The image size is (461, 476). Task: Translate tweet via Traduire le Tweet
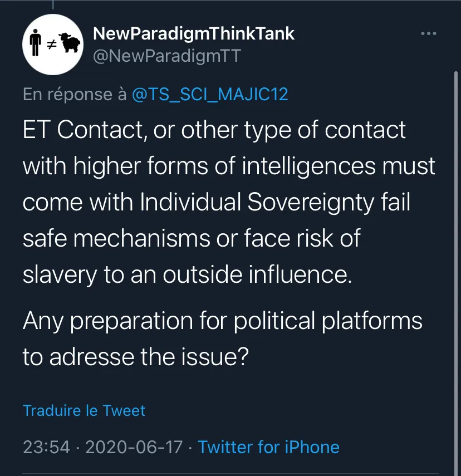click(84, 411)
